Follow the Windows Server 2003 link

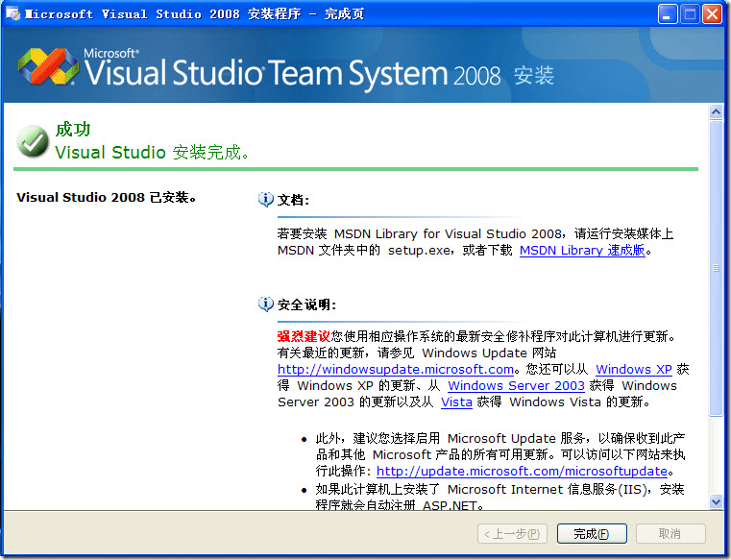(x=516, y=385)
